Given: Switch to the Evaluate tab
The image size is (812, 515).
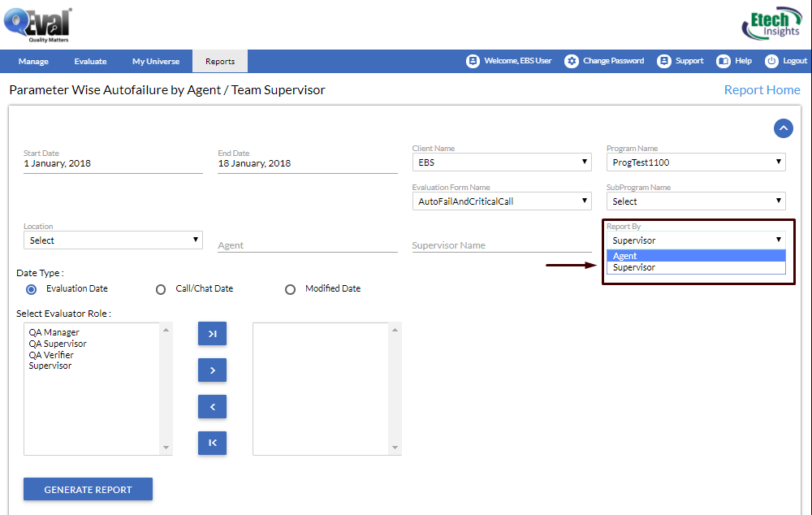Looking at the screenshot, I should tap(90, 61).
